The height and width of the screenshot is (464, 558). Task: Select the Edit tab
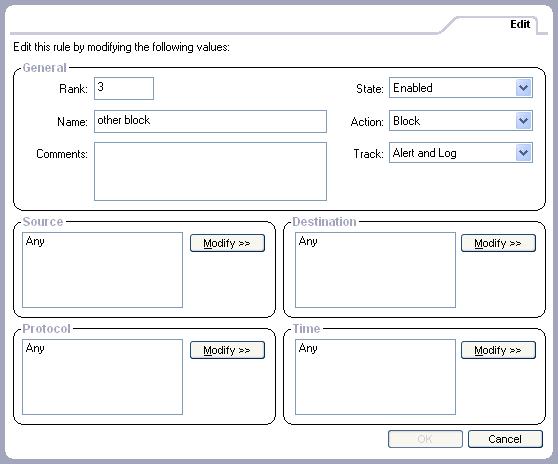click(520, 24)
